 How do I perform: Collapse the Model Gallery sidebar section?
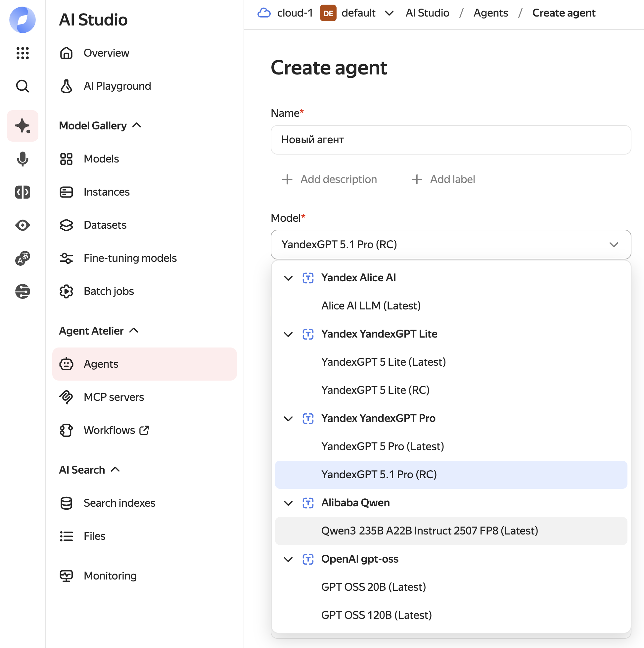click(x=137, y=125)
